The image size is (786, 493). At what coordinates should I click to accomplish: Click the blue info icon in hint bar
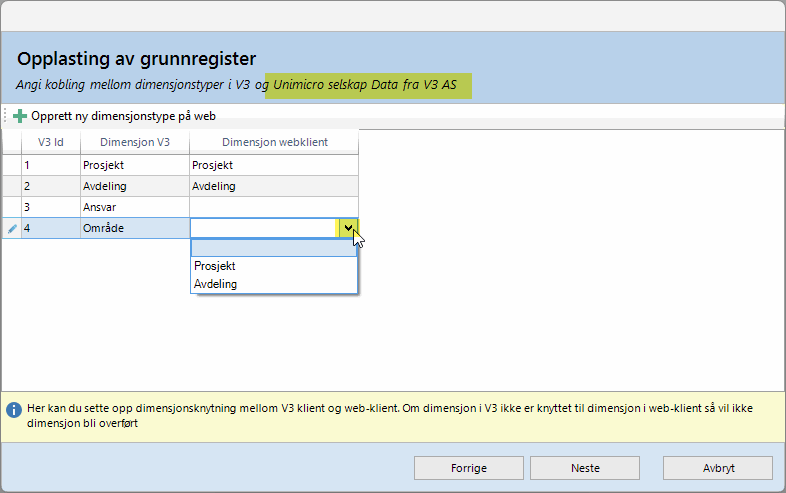(x=14, y=410)
